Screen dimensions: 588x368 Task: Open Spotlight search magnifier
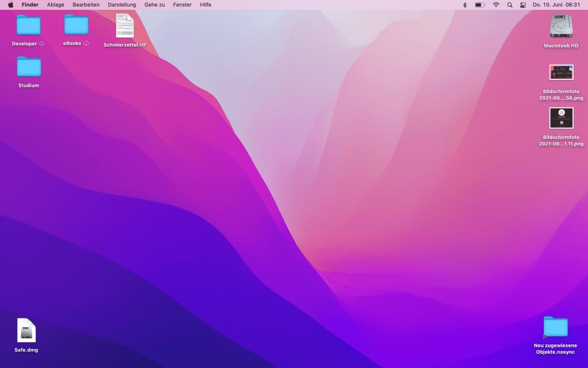[x=509, y=5]
